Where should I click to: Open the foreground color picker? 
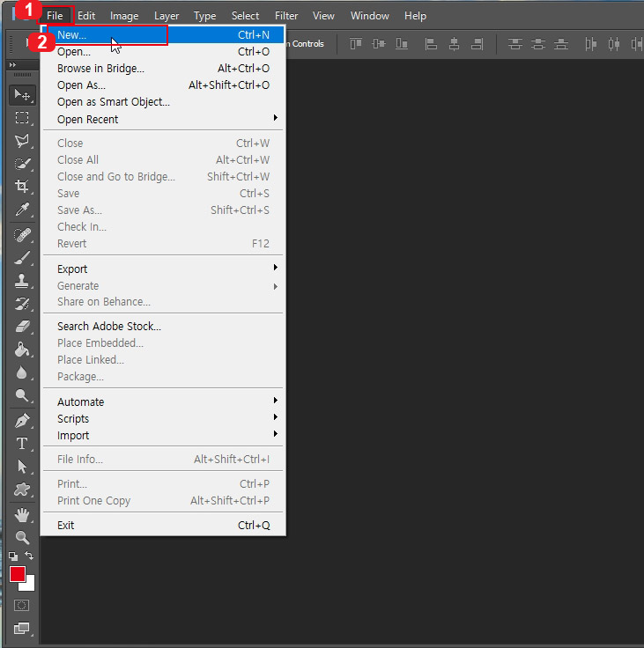[x=17, y=574]
